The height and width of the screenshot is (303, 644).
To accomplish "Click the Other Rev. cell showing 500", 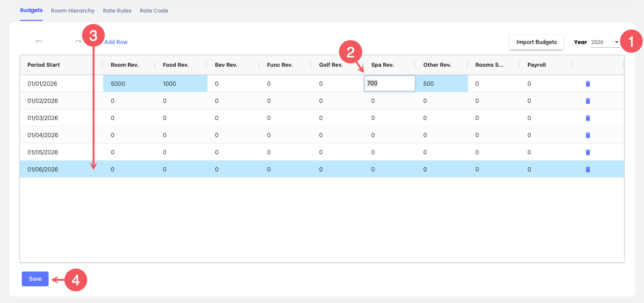I will [441, 84].
